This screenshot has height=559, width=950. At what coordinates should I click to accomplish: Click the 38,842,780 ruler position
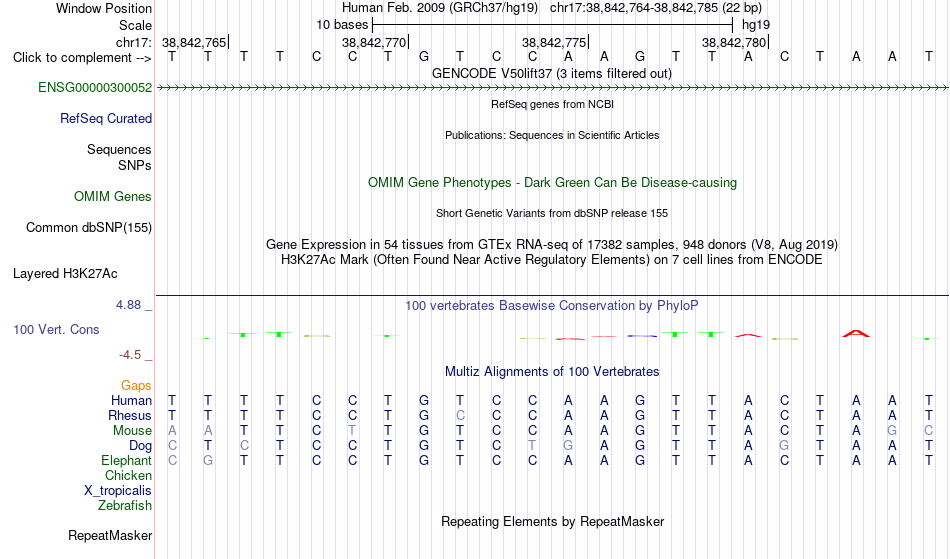pyautogui.click(x=734, y=43)
